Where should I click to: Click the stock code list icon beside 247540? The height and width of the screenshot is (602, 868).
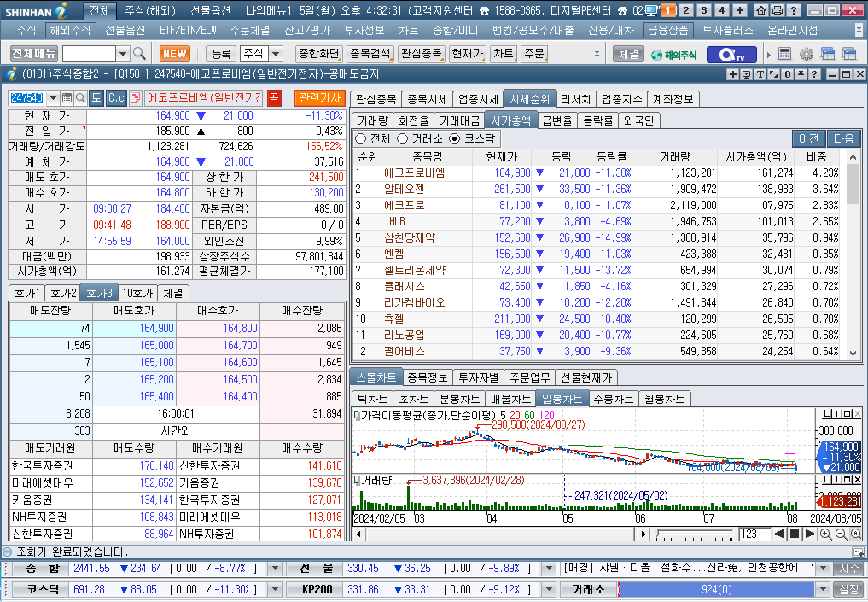click(x=67, y=98)
